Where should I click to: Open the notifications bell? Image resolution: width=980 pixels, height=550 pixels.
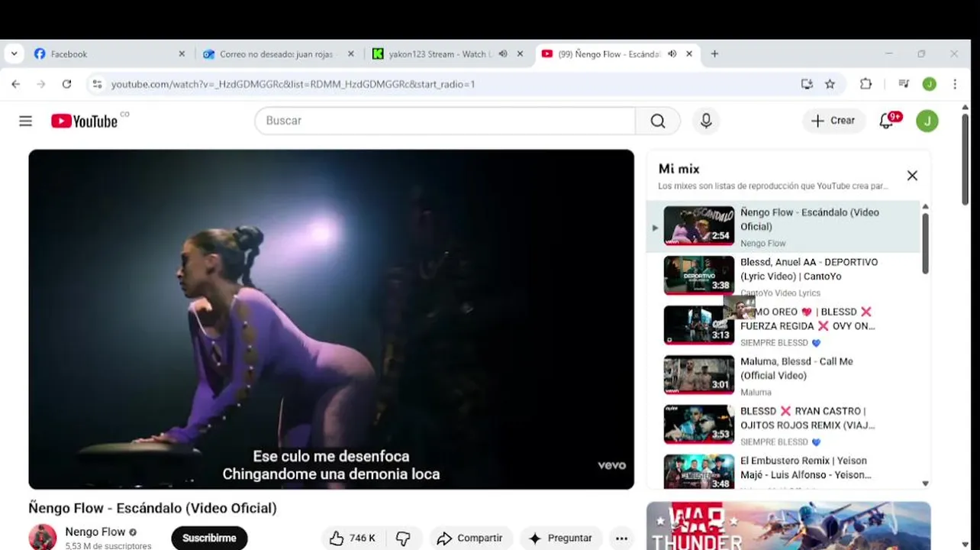pos(887,121)
